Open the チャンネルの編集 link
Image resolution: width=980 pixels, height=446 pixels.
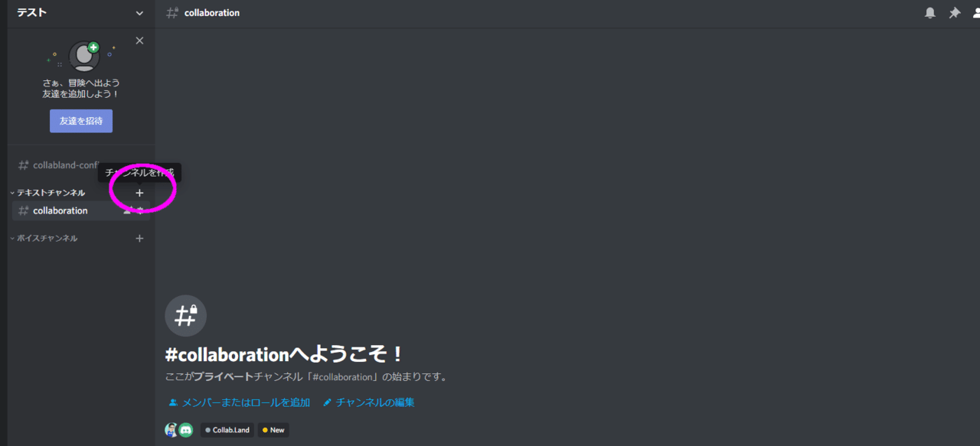pos(369,402)
